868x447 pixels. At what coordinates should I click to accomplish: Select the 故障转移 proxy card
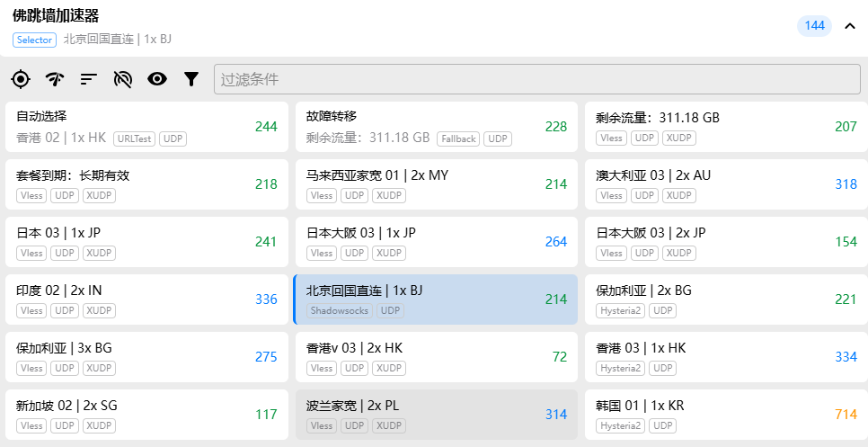436,127
